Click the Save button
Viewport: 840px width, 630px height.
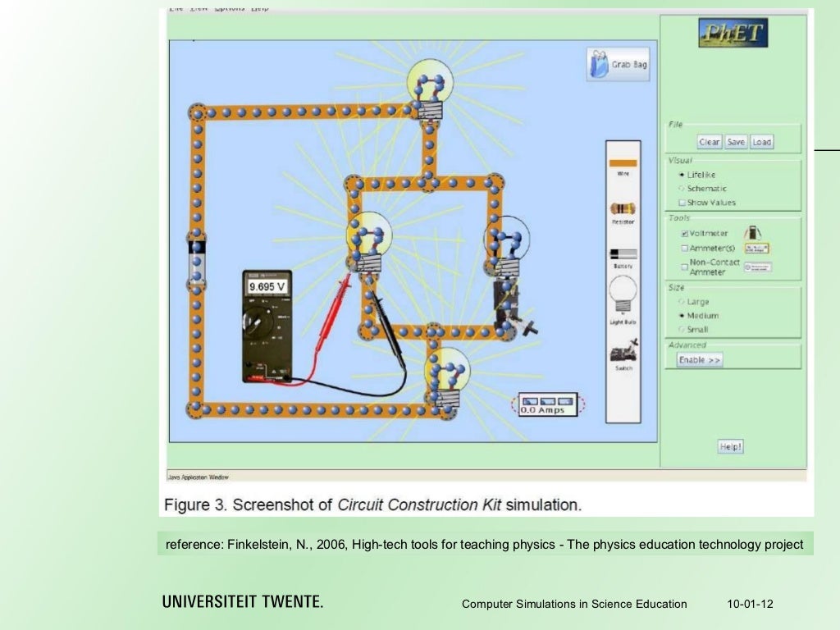pyautogui.click(x=736, y=142)
